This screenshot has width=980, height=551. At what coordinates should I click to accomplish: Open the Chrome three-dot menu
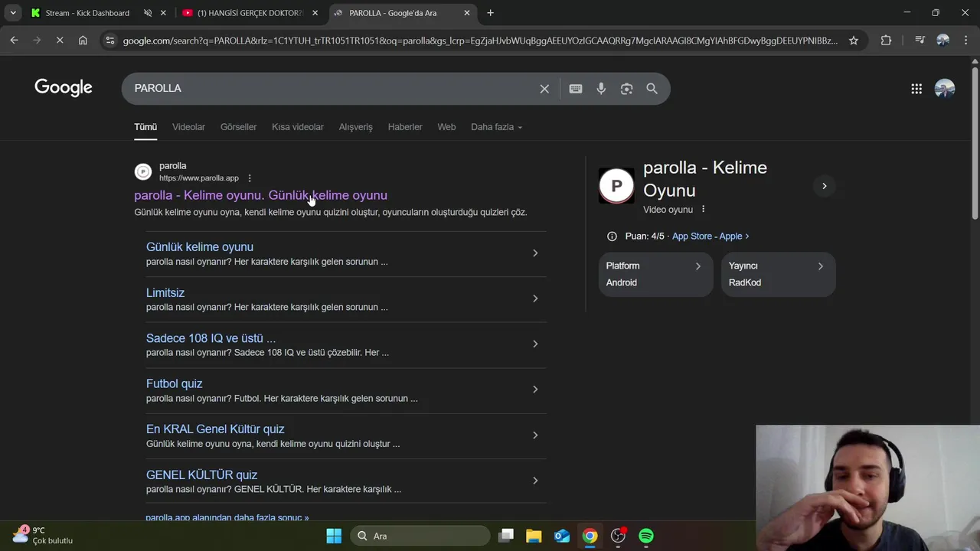point(965,41)
